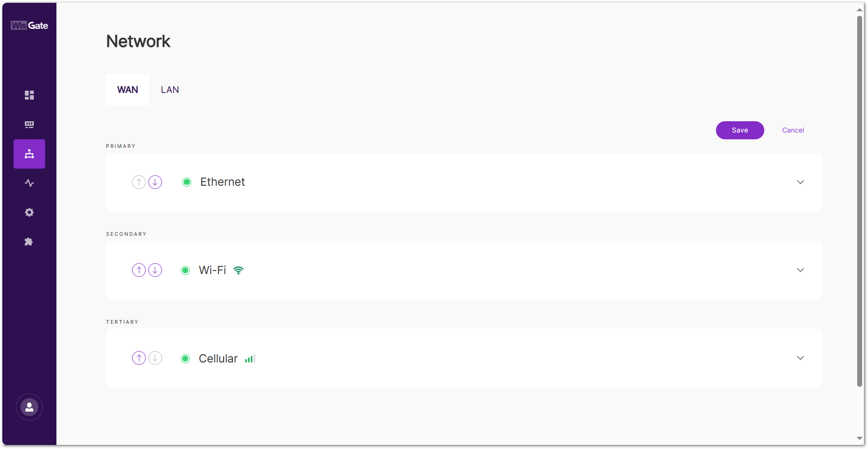
Task: Disable the Wi-Fi green status toggle
Action: 185,270
